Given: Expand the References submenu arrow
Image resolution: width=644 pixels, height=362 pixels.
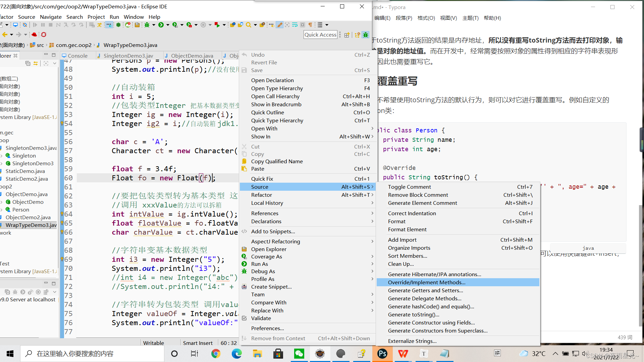Looking at the screenshot, I should pos(371,213).
